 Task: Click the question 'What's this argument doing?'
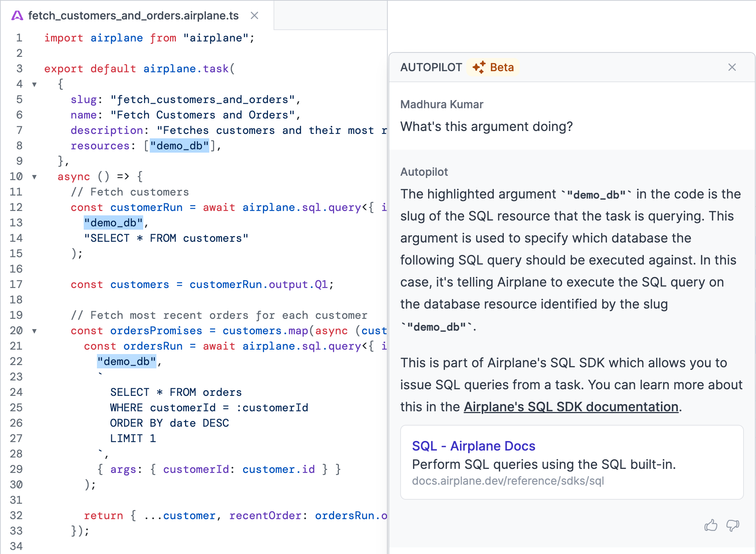[486, 126]
